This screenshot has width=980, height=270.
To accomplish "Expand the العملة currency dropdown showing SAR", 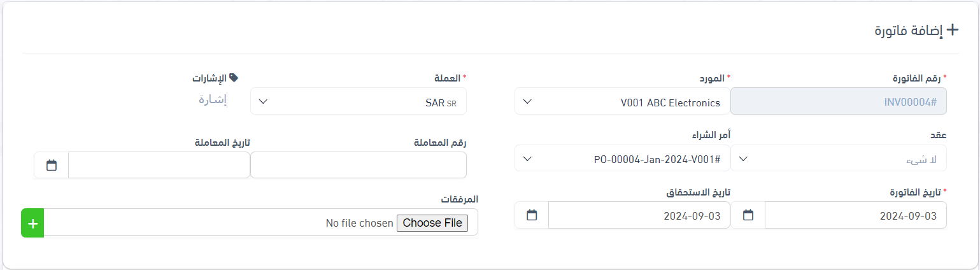I will click(359, 101).
